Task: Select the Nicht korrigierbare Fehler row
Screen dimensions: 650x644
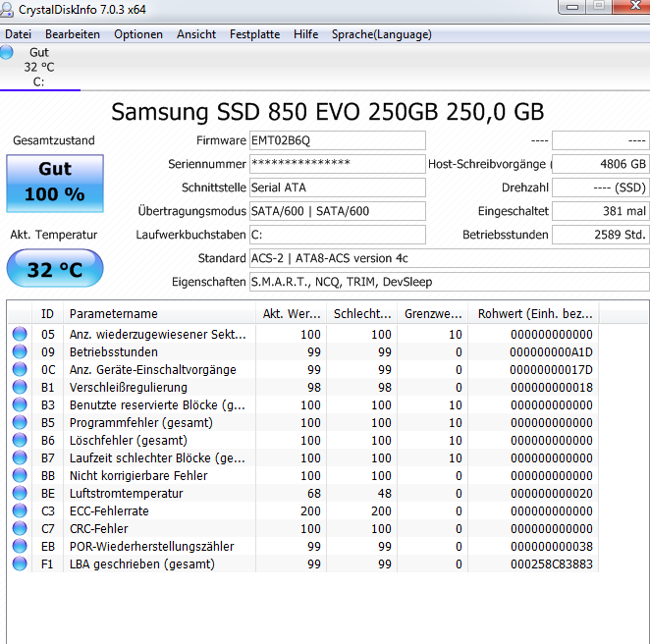Action: coord(303,475)
